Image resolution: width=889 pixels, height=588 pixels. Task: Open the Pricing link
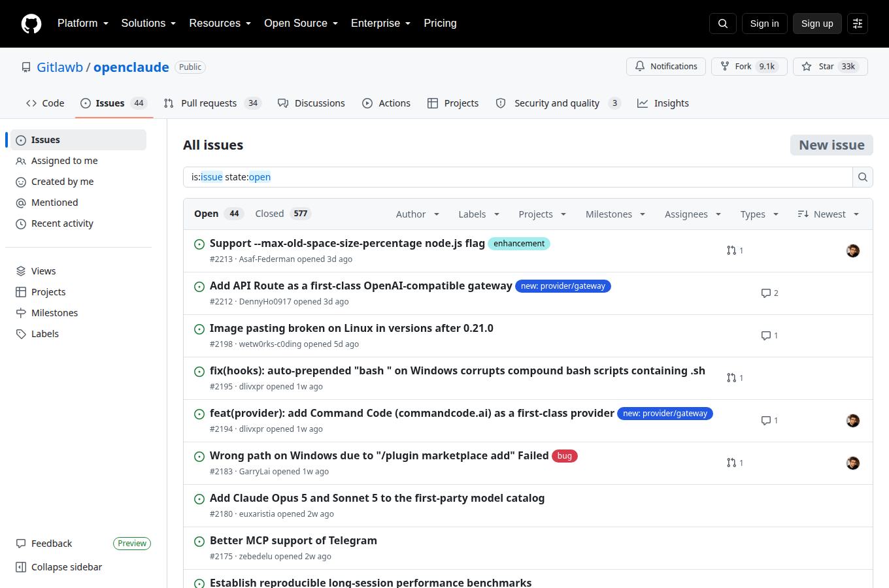(x=440, y=24)
